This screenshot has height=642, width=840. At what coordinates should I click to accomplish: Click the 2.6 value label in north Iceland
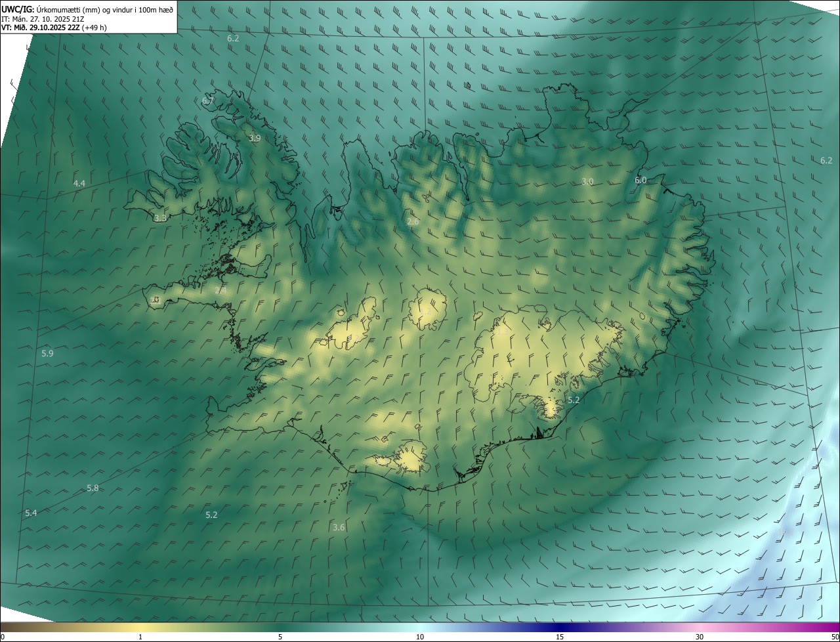click(413, 222)
